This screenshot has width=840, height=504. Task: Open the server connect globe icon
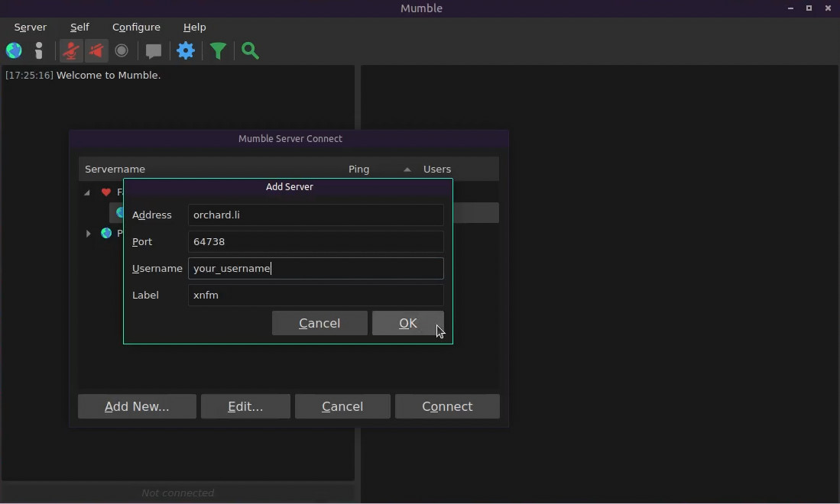[14, 51]
